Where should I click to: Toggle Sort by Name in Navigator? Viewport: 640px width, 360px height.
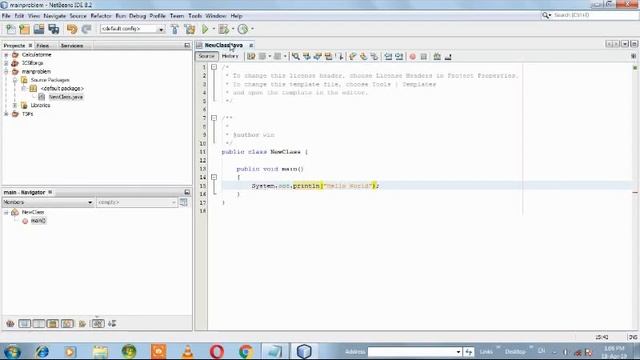[98, 324]
